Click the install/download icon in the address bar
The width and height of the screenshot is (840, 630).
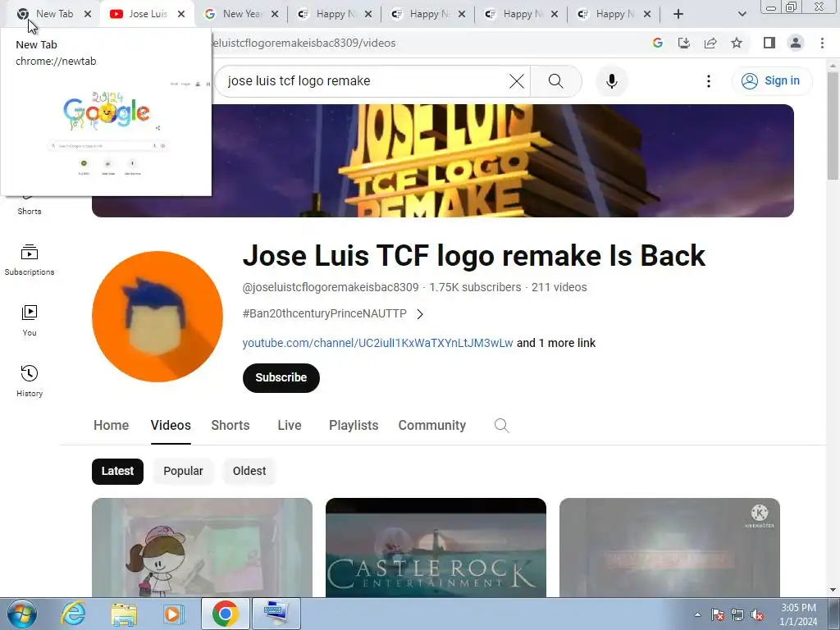[683, 43]
